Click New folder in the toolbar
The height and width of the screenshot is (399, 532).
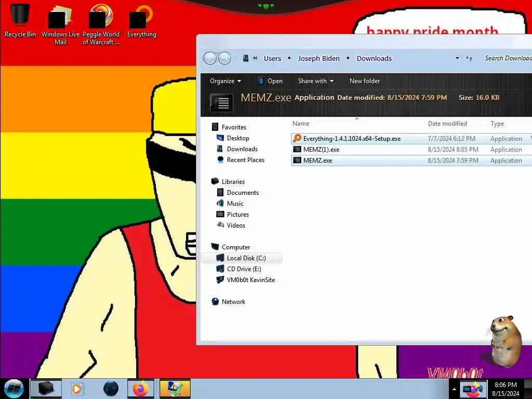365,81
